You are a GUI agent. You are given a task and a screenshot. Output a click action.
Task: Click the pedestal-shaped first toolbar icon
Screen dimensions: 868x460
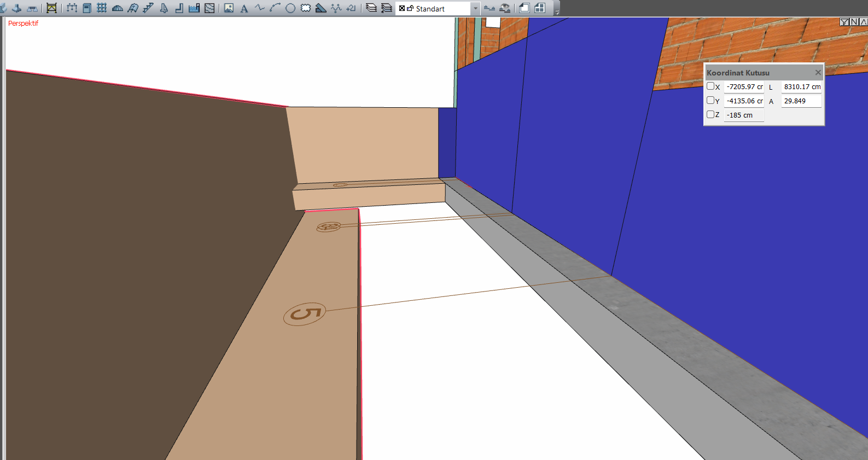click(16, 8)
